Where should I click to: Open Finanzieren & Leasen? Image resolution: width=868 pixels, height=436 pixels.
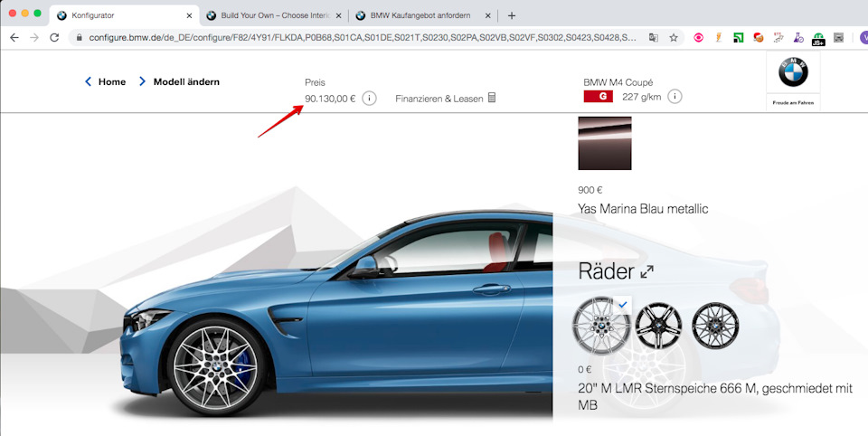439,99
